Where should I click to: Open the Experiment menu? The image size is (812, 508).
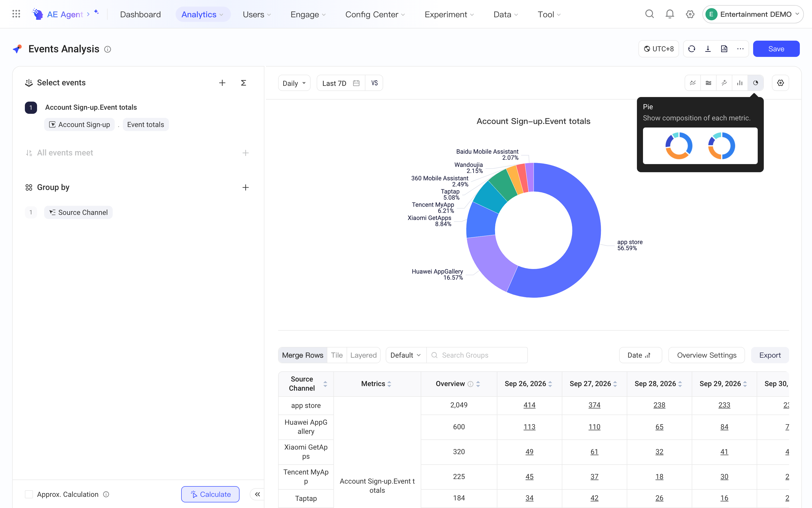[x=449, y=14]
